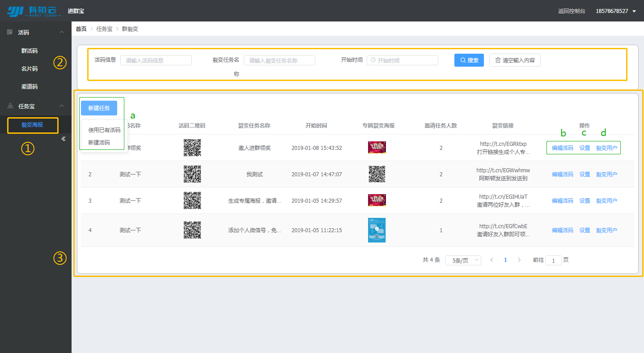644x353 pixels.
Task: Click the 有机云 Robot Cloud logo
Action: tap(34, 11)
